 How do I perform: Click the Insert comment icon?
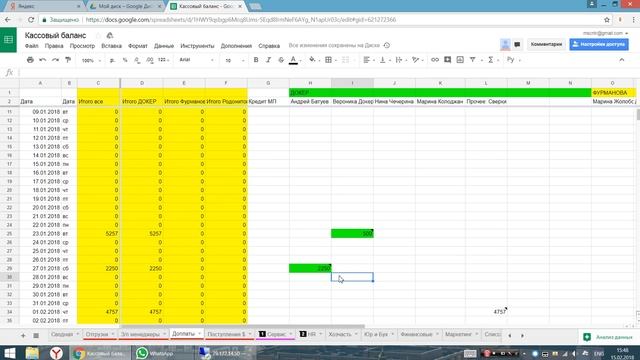447,60
